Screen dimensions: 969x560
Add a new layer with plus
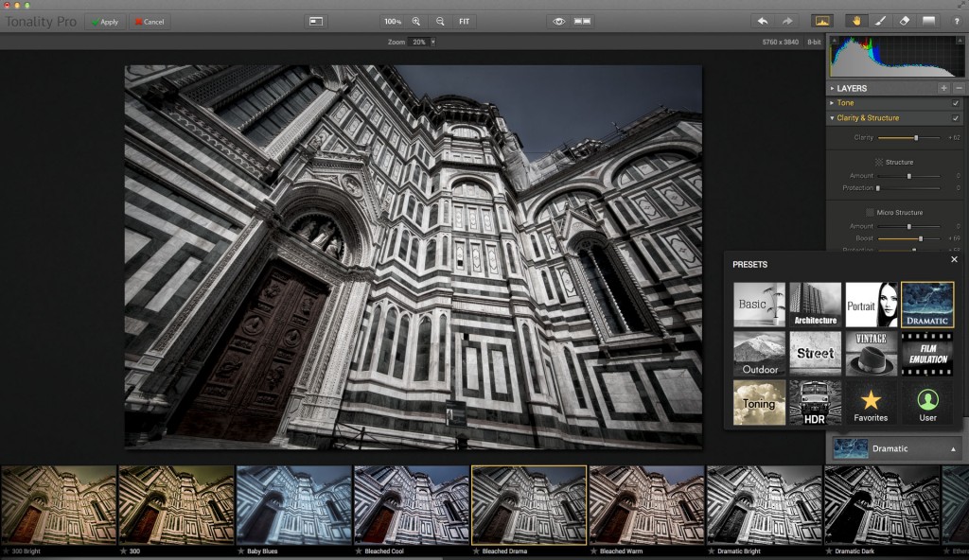pyautogui.click(x=943, y=88)
